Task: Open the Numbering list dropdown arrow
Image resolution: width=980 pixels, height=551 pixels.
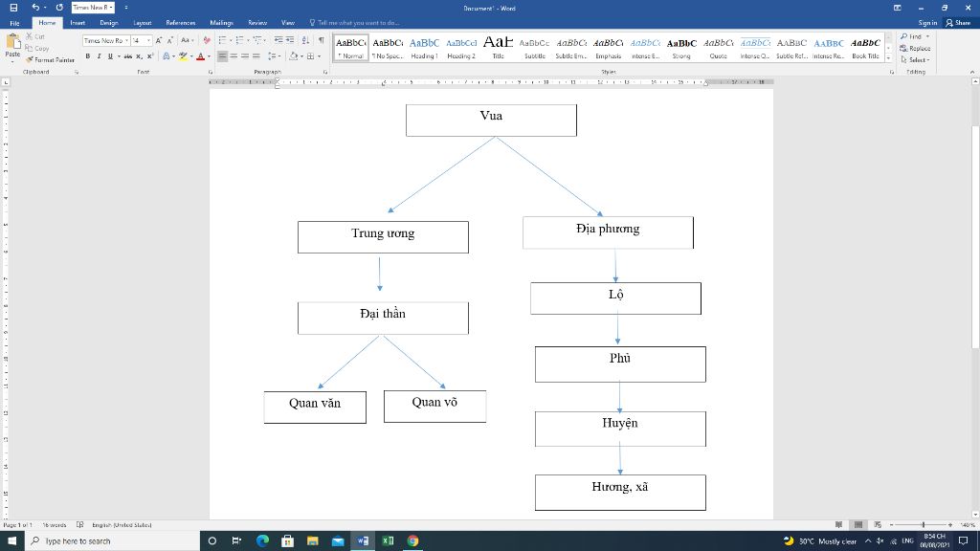Action: [248, 40]
